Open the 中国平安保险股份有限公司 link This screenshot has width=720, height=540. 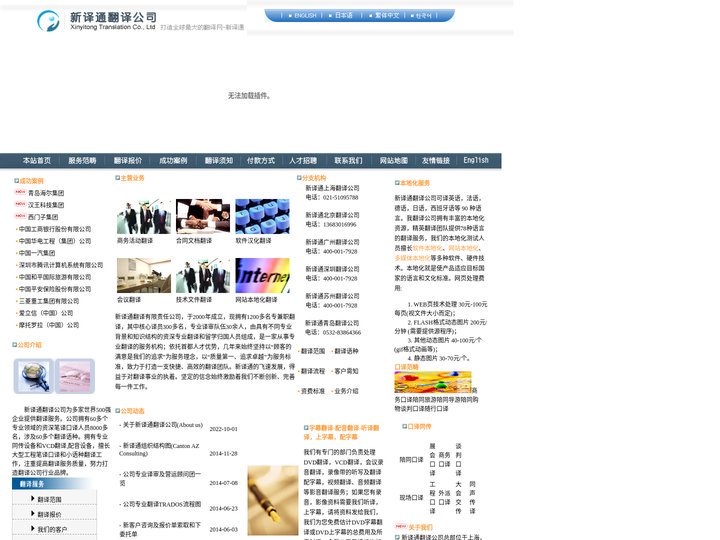click(x=55, y=289)
